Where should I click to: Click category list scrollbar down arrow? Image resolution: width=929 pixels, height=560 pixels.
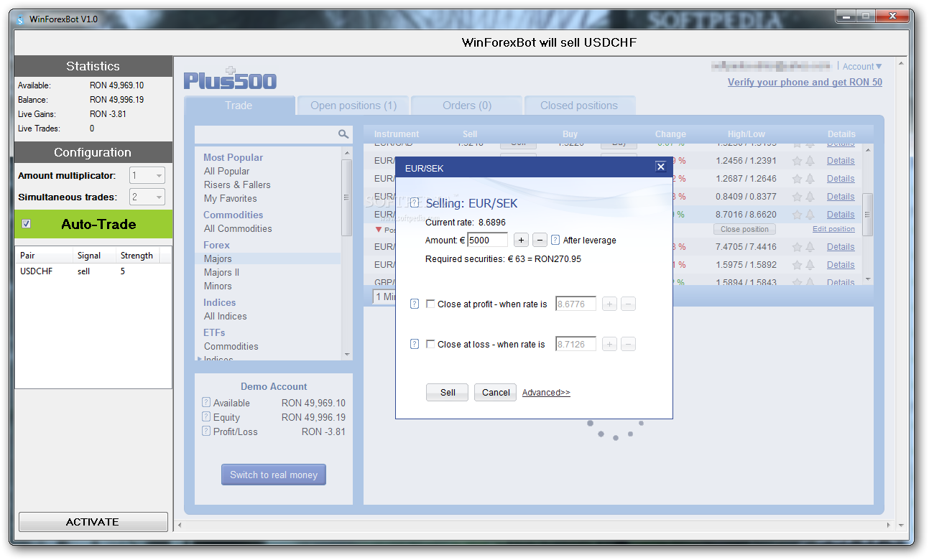click(x=348, y=355)
